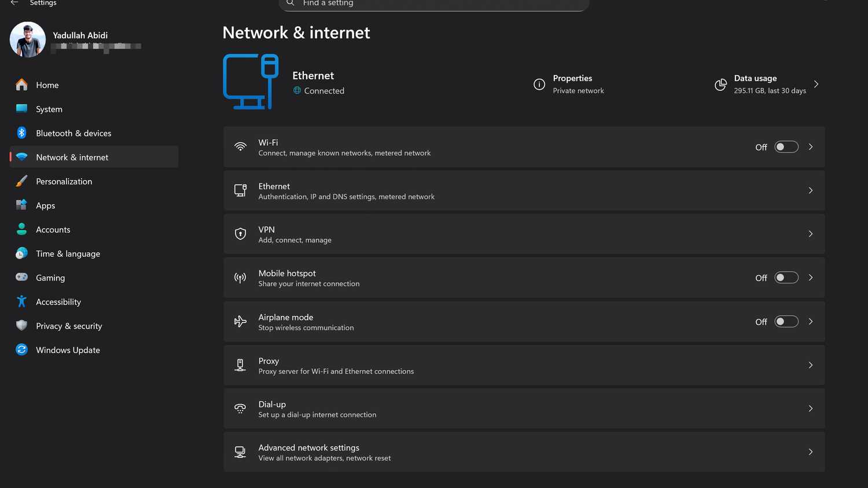Click the Bluetooth icon in sidebar
The height and width of the screenshot is (488, 868).
pos(21,133)
